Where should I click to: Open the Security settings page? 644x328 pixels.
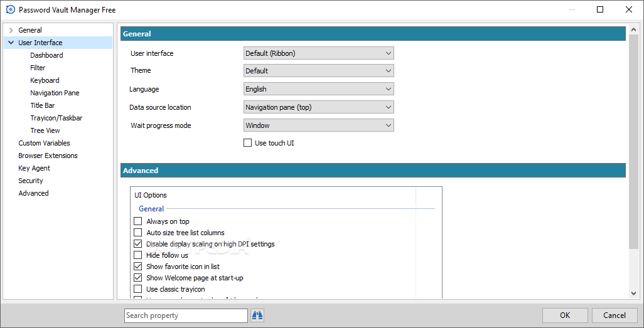pyautogui.click(x=30, y=181)
